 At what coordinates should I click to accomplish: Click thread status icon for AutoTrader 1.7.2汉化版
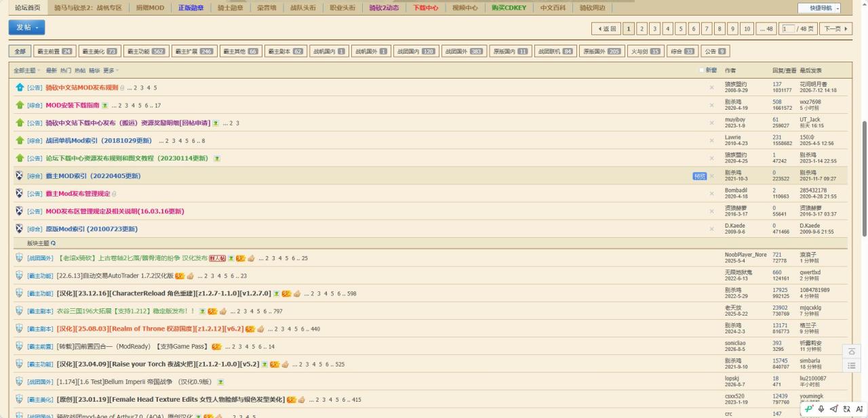(20, 276)
